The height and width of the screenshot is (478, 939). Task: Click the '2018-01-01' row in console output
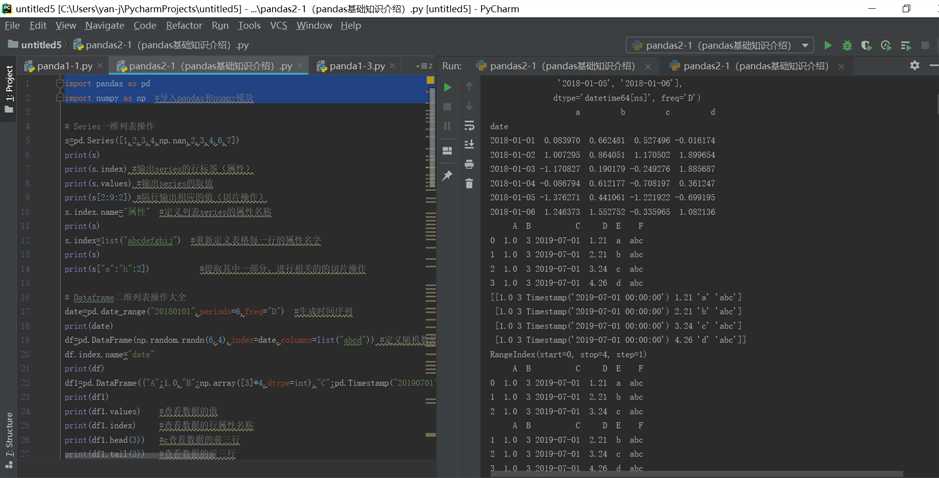pos(602,140)
